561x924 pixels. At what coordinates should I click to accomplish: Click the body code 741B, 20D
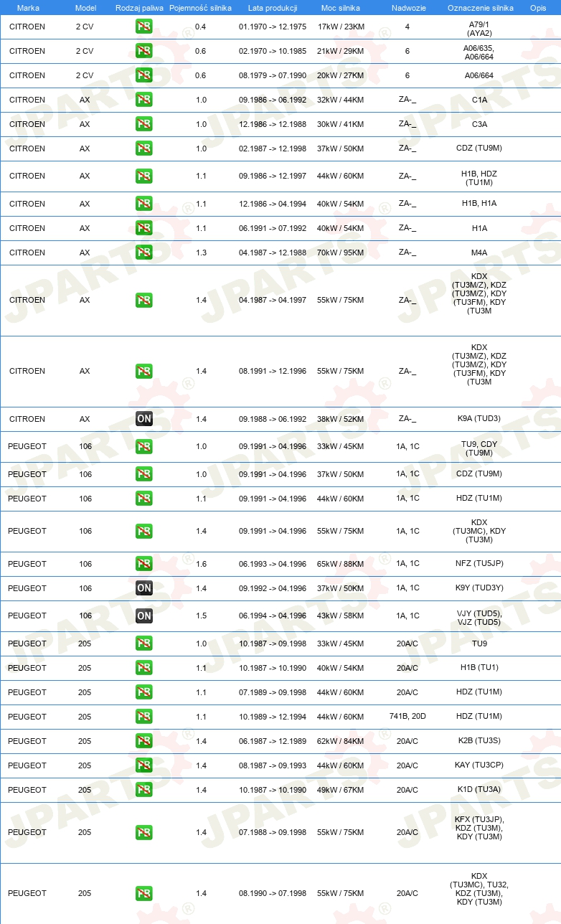point(407,717)
